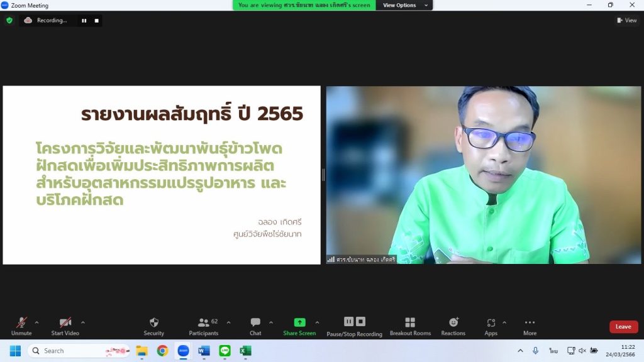This screenshot has width=644, height=362.
Task: Open the Windows Start menu
Action: [15, 351]
